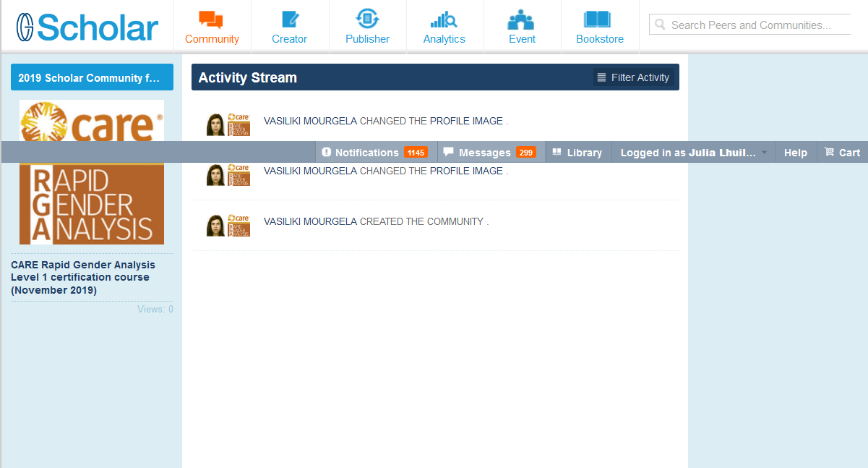Open Notifications with 1145 badge
The image size is (868, 468).
click(374, 153)
